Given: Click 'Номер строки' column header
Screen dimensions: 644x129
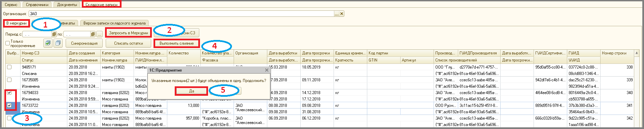Looking at the screenshot, I should tap(617, 53).
